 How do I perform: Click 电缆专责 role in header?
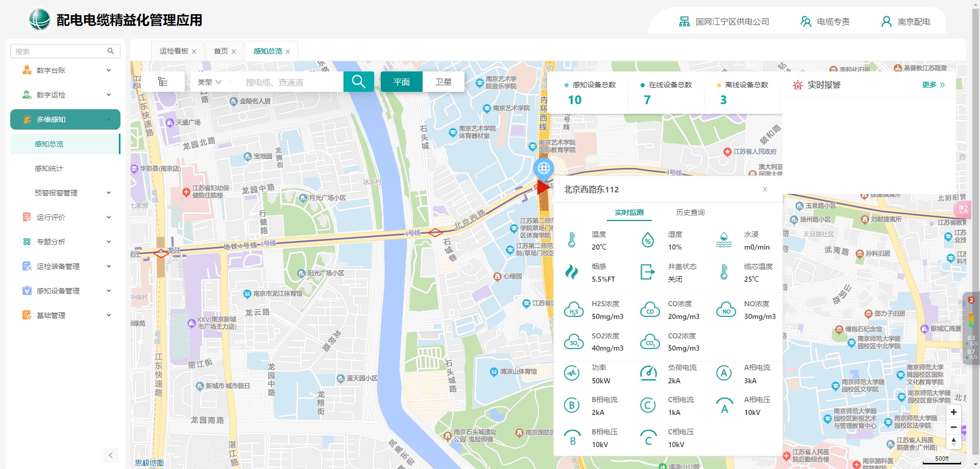[825, 21]
